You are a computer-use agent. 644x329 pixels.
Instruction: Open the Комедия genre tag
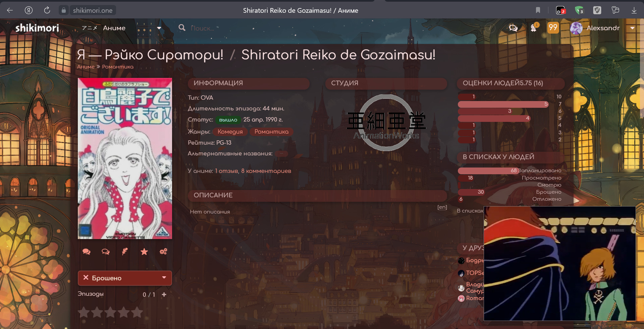click(x=230, y=132)
